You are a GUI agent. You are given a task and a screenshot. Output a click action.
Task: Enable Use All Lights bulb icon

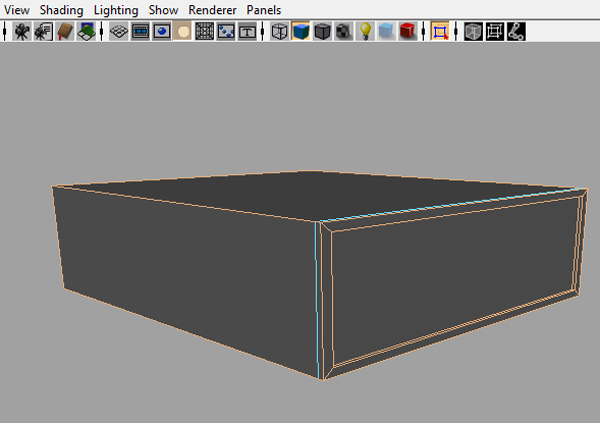pyautogui.click(x=365, y=31)
